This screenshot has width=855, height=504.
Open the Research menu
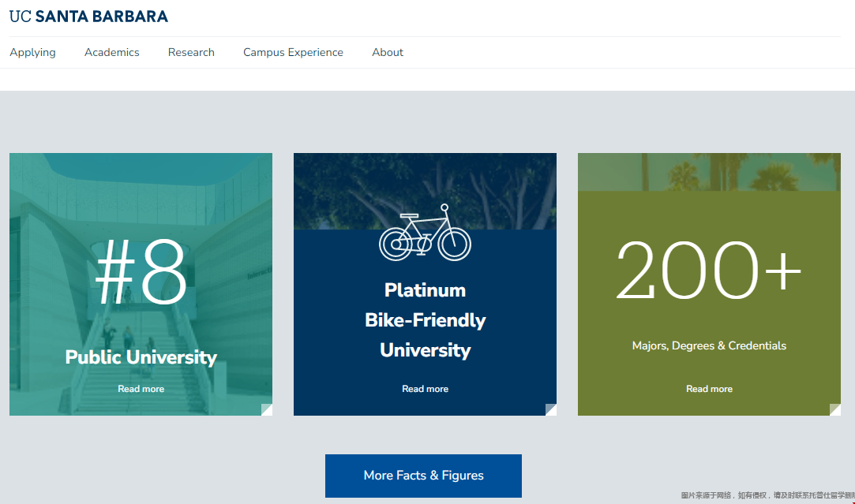click(191, 52)
